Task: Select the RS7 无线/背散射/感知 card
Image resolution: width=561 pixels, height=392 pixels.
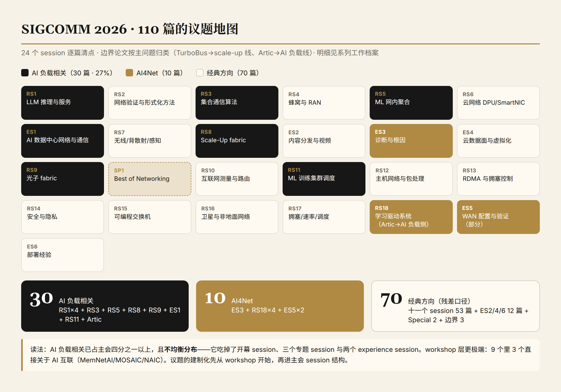Action: [x=150, y=141]
